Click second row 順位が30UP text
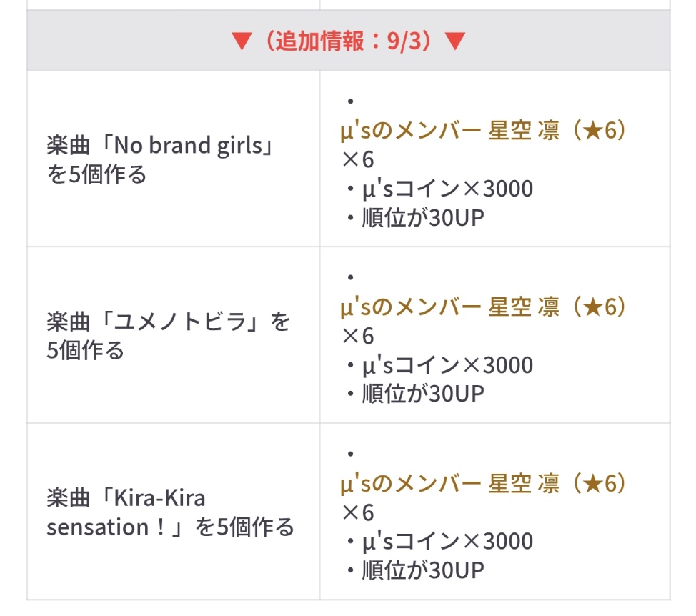 (x=423, y=394)
